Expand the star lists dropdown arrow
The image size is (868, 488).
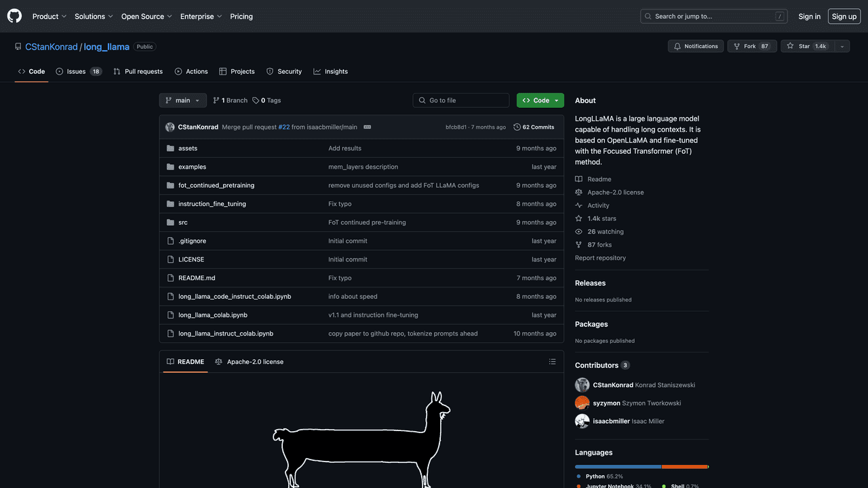click(842, 46)
